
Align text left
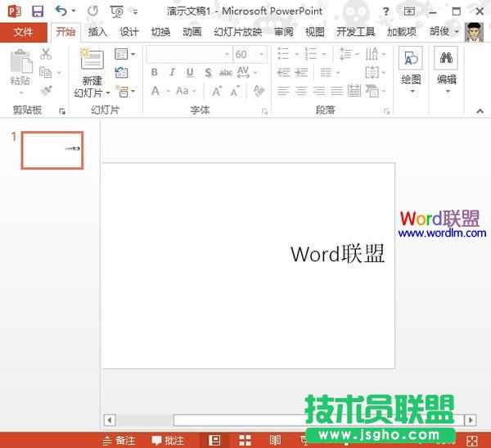click(283, 91)
